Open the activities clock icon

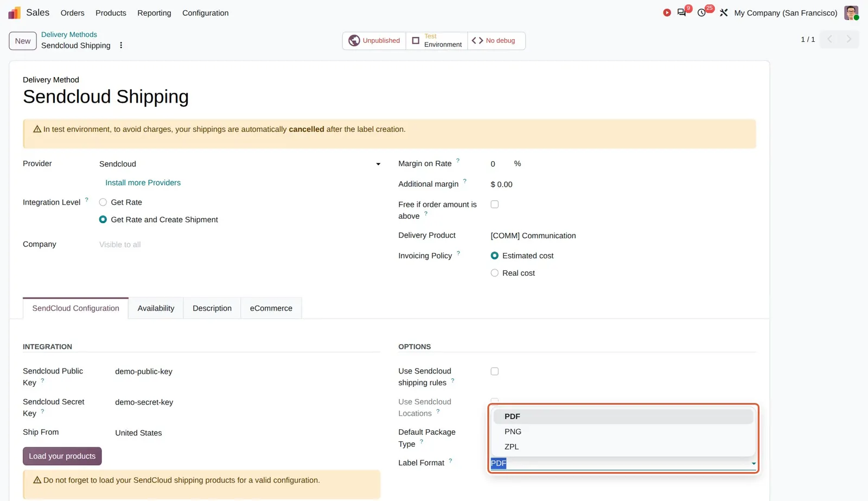point(701,12)
